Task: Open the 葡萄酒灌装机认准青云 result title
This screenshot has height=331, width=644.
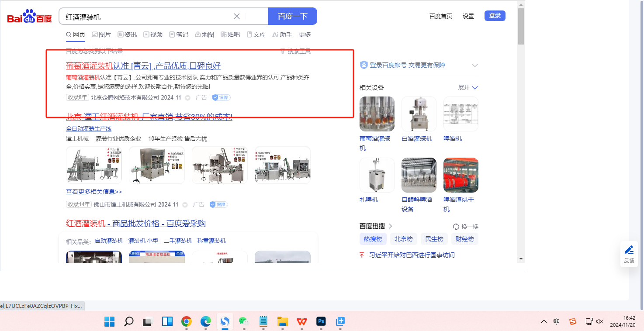Action: point(143,66)
